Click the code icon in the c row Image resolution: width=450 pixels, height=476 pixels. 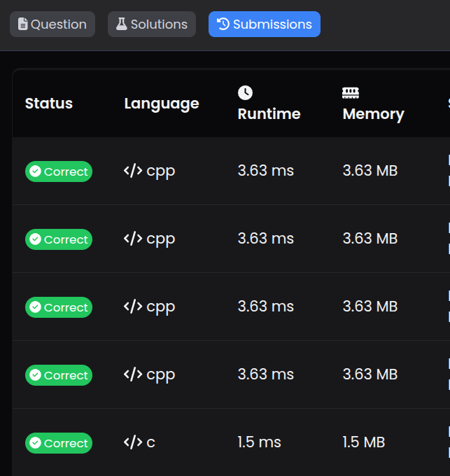click(133, 442)
